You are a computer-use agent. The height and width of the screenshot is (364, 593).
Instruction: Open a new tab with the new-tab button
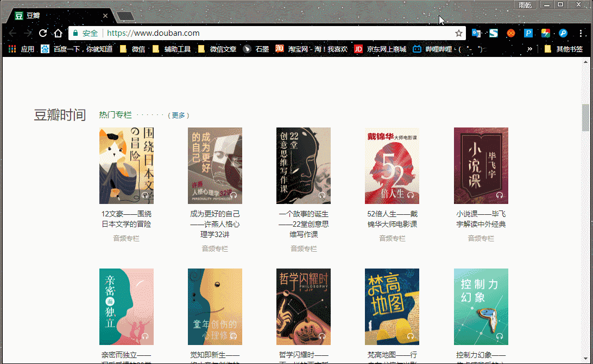[x=125, y=16]
